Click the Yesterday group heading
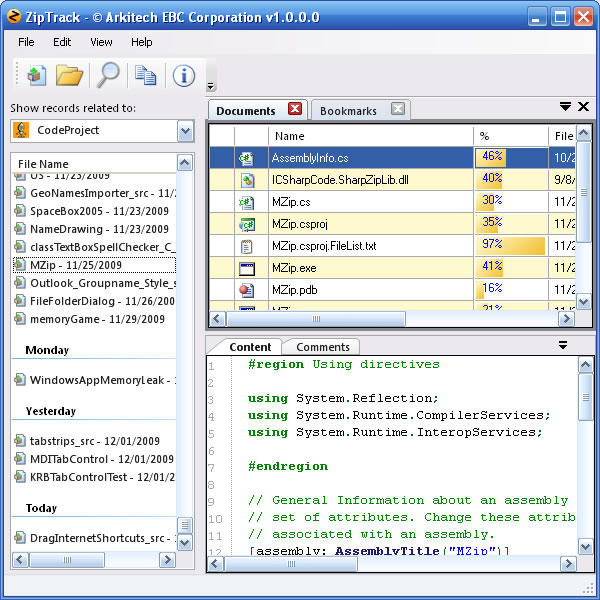The width and height of the screenshot is (600, 600). pyautogui.click(x=51, y=411)
